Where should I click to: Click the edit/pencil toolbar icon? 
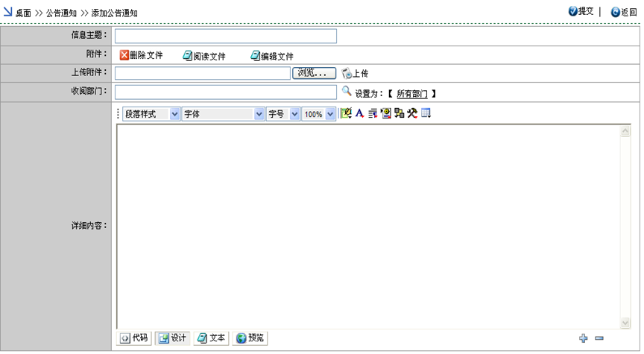click(x=347, y=113)
